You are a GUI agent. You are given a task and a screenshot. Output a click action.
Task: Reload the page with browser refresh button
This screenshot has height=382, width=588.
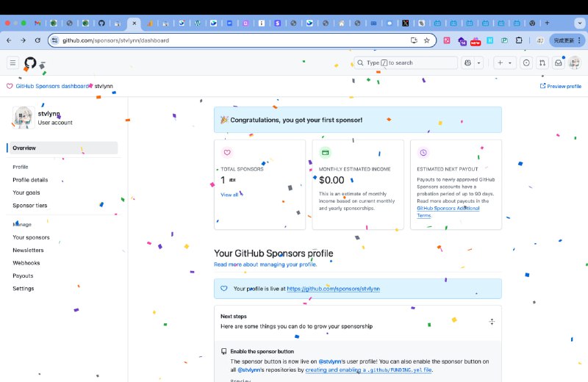click(37, 40)
